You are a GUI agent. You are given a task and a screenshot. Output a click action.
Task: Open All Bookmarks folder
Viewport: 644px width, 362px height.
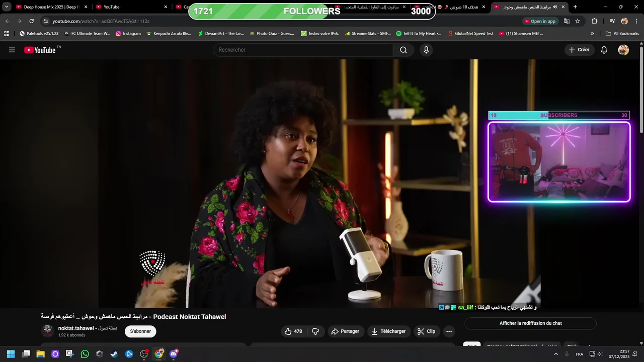click(x=622, y=34)
